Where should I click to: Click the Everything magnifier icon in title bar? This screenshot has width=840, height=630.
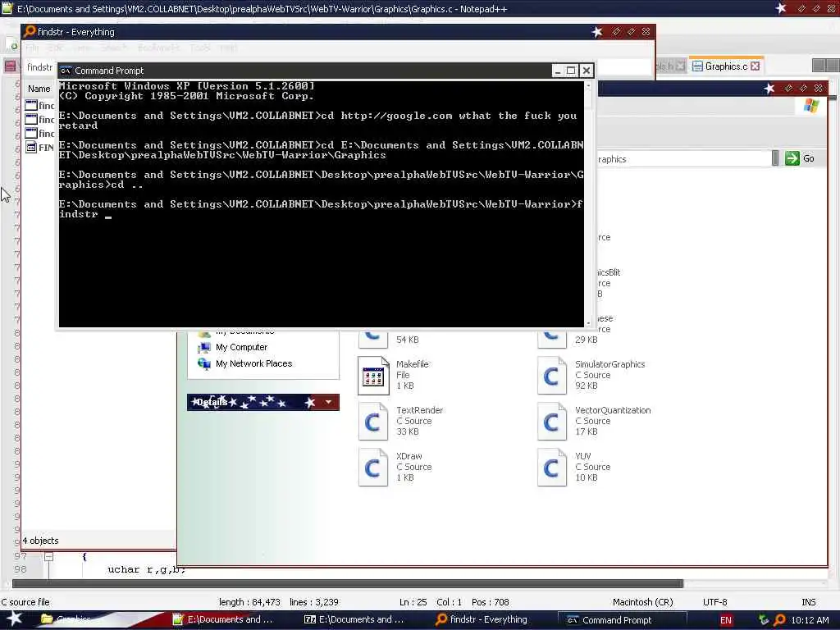click(30, 32)
